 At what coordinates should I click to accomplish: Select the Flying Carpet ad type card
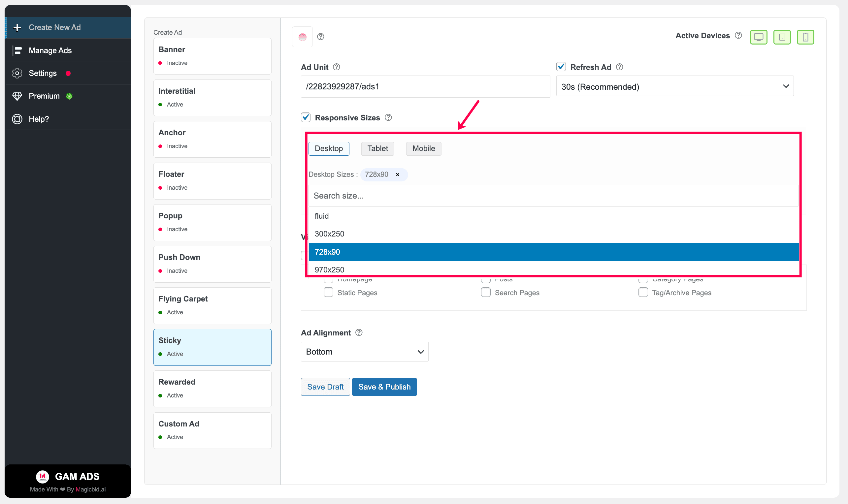tap(212, 306)
